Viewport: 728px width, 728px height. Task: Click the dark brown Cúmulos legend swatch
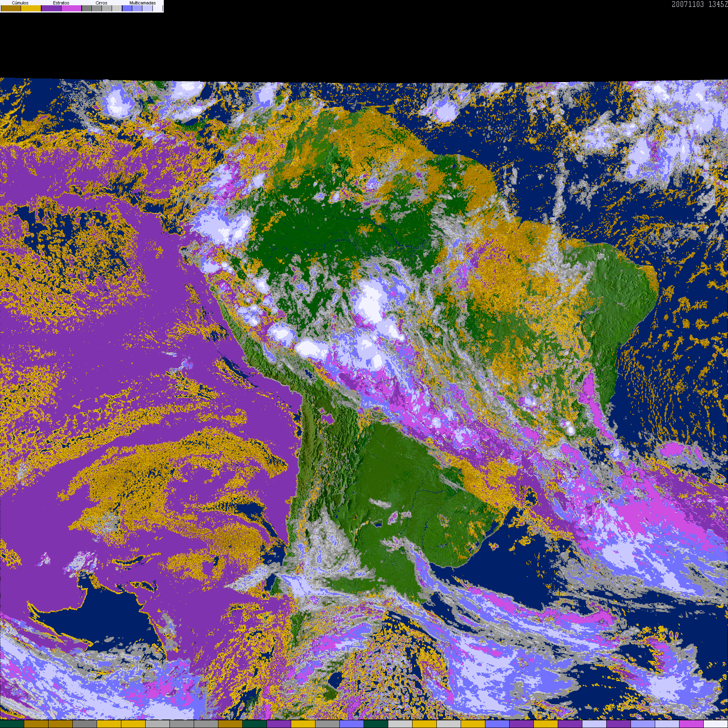click(11, 8)
